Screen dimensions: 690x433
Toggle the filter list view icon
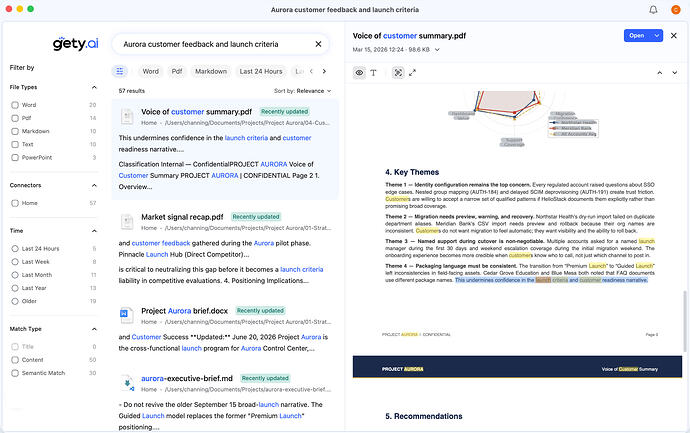point(120,71)
